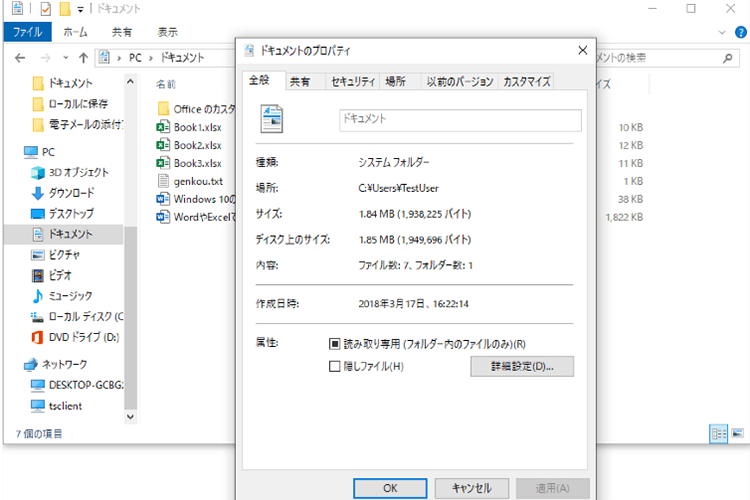Select PC in the navigation pane
Image resolution: width=750 pixels, height=500 pixels.
(x=39, y=152)
